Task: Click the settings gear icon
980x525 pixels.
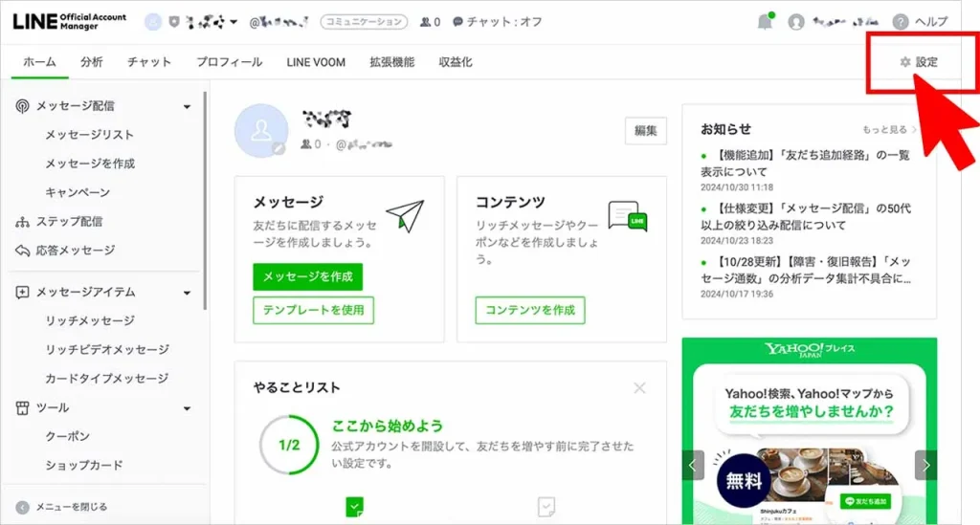Action: click(905, 62)
